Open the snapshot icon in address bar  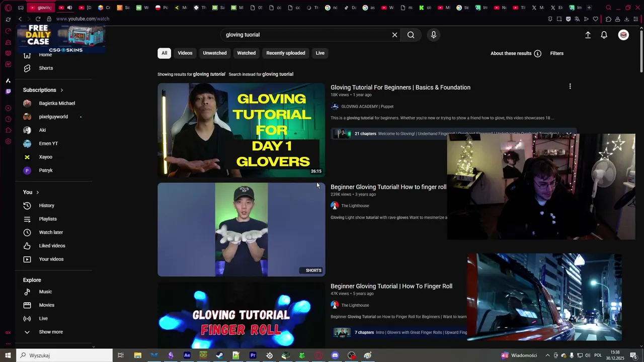click(559, 19)
